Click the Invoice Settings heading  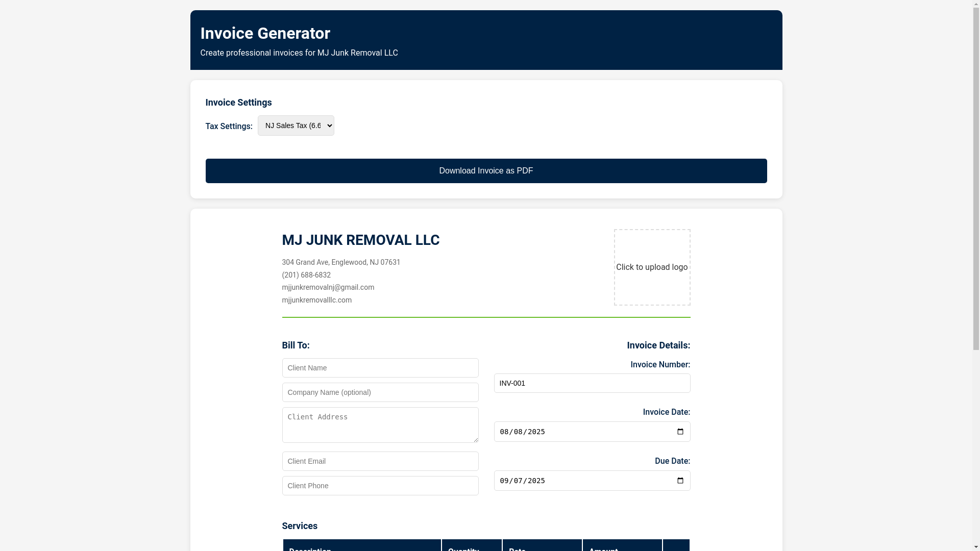coord(238,103)
